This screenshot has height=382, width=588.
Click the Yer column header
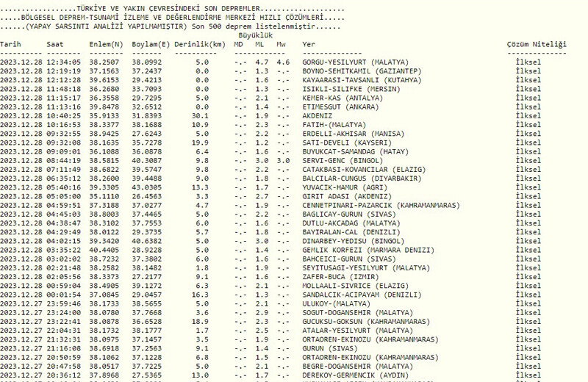[x=309, y=45]
